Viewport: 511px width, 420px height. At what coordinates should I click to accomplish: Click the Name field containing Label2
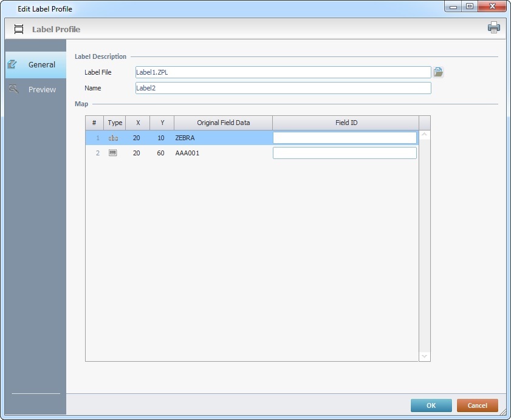pos(283,88)
